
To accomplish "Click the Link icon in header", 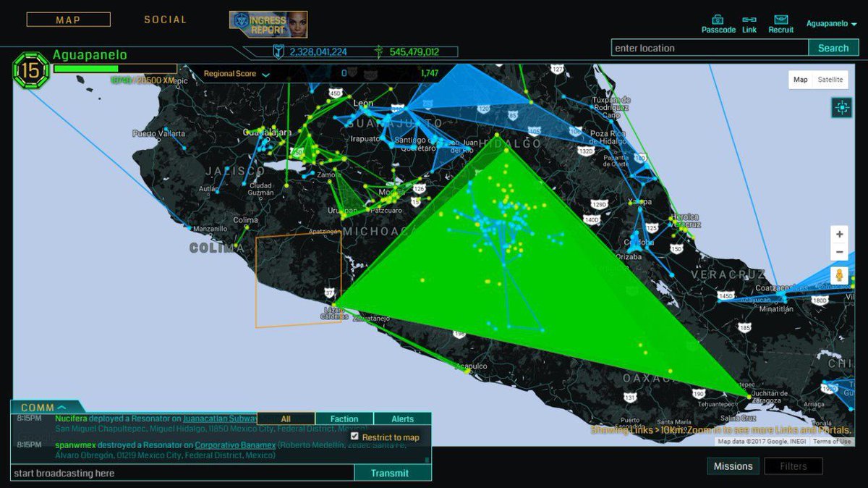I will [x=749, y=20].
